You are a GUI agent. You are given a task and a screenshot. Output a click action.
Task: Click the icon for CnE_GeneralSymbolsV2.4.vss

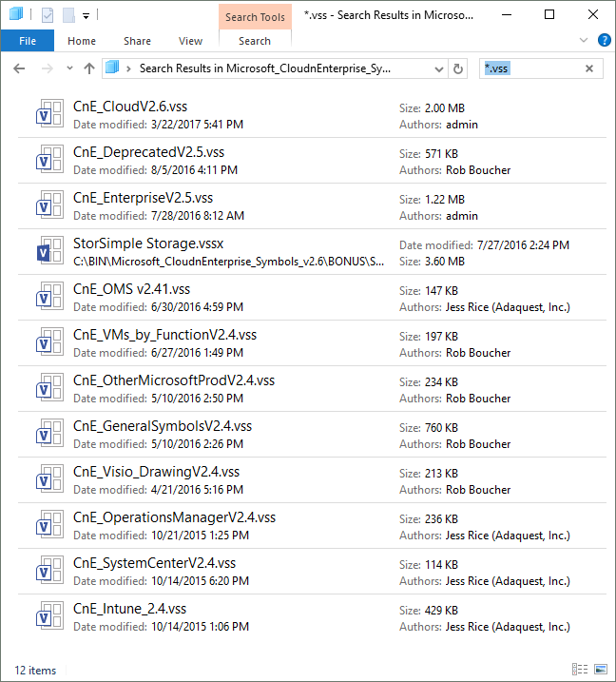49,434
